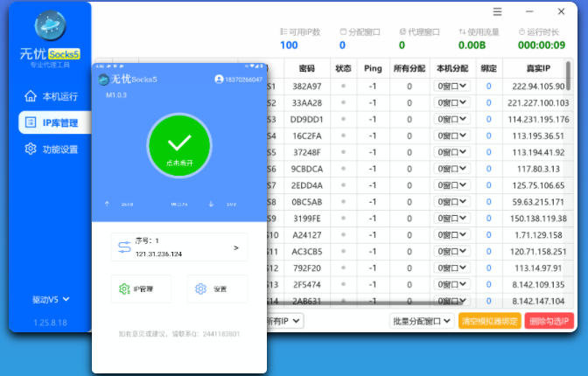Click the download arrow icon in the mobile stats
Viewport: 588px width, 376px height.
point(211,204)
